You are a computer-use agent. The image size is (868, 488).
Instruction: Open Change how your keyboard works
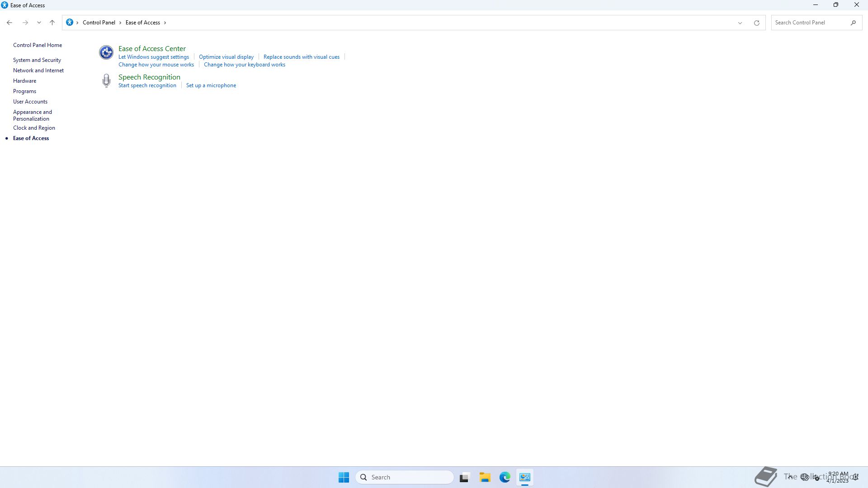pos(244,65)
